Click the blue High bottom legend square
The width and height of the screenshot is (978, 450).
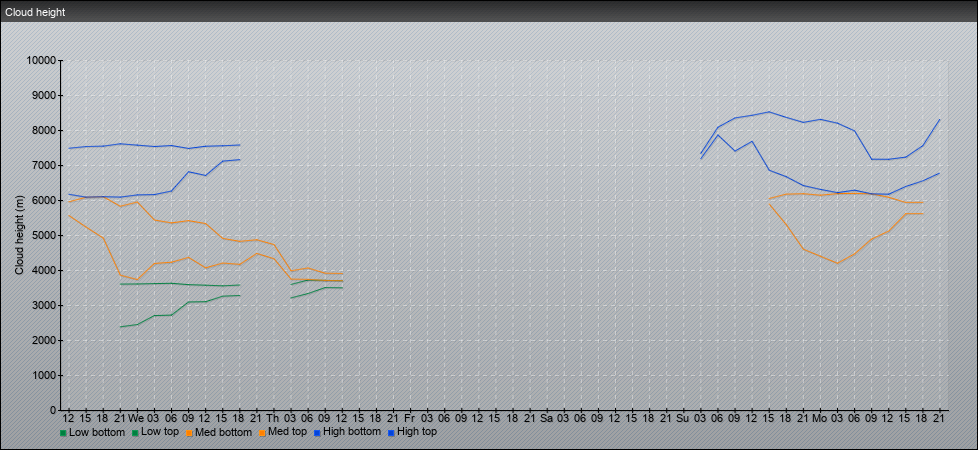click(x=318, y=433)
